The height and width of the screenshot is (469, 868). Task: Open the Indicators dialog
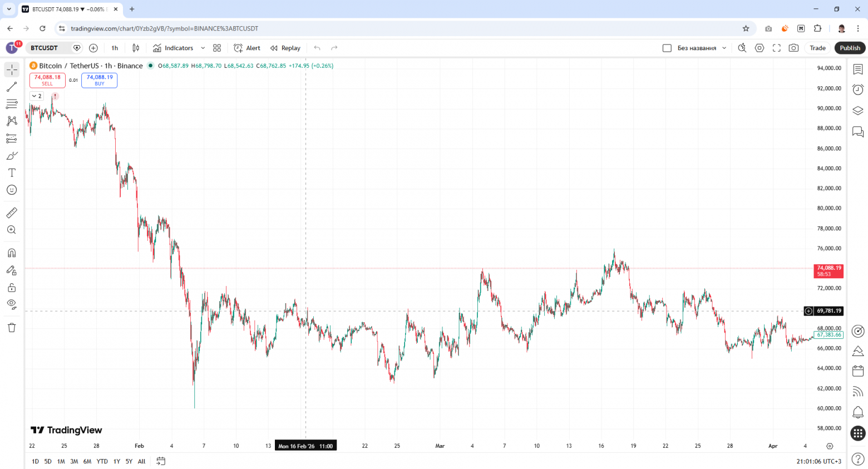click(173, 48)
